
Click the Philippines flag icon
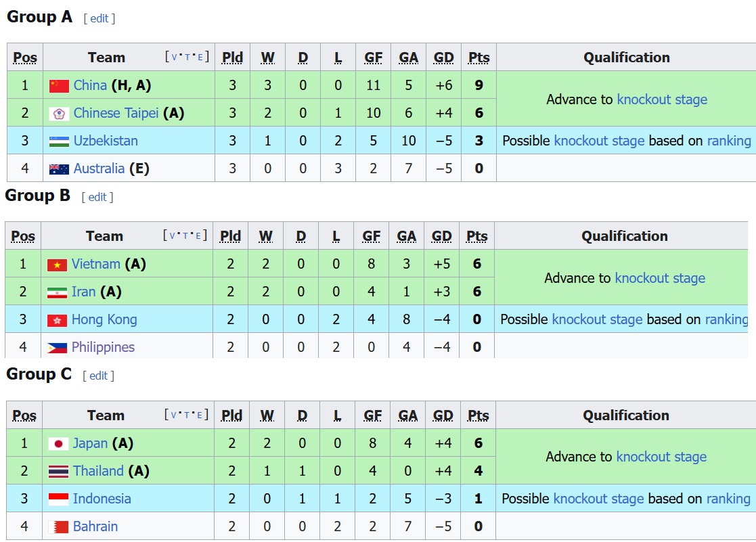click(x=57, y=348)
